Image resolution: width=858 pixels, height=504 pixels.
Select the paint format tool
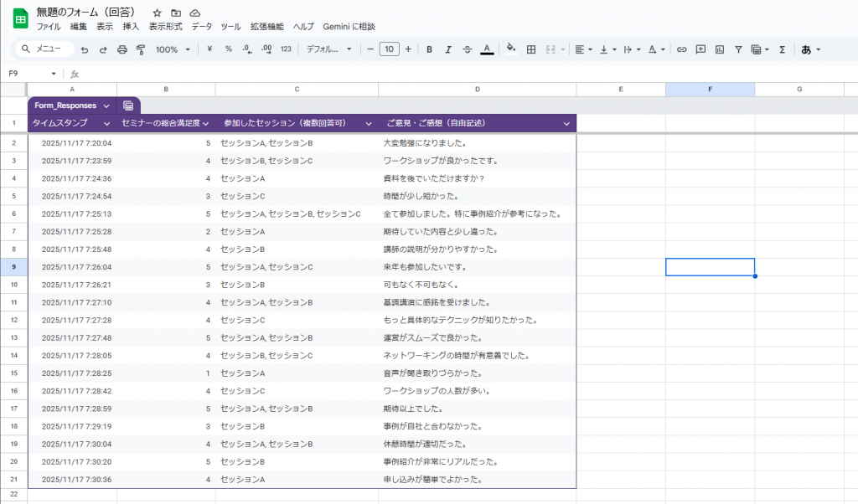(x=140, y=49)
